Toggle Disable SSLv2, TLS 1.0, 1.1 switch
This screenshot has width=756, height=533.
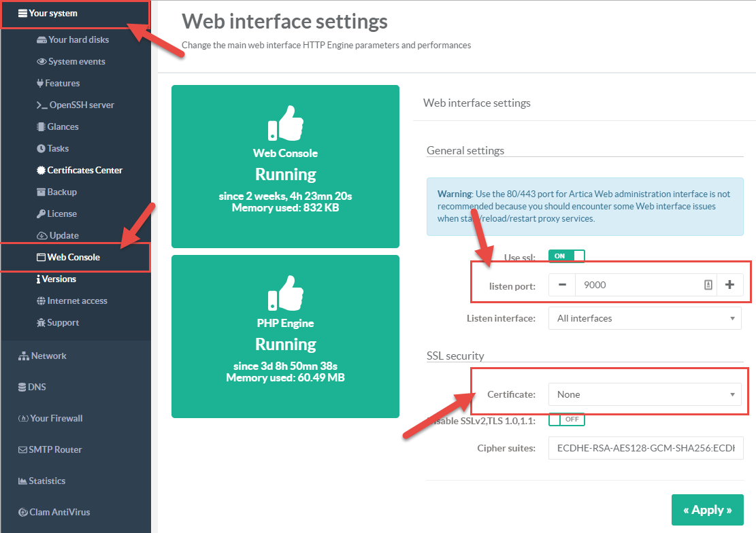coord(566,419)
